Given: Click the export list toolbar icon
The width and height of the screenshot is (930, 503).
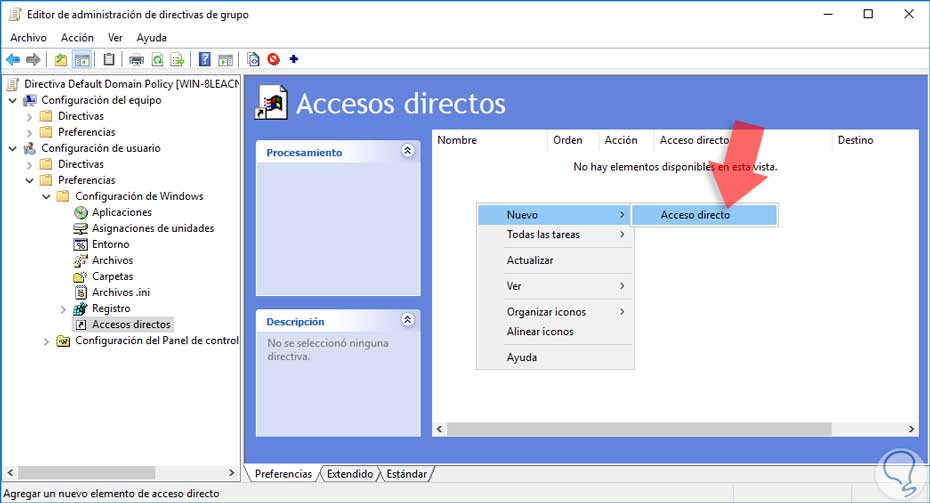Looking at the screenshot, I should pyautogui.click(x=177, y=59).
